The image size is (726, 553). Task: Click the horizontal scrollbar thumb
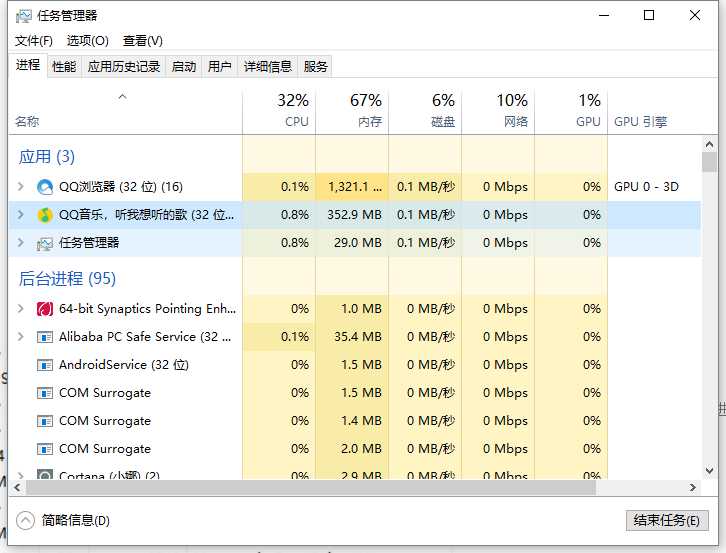coord(311,487)
